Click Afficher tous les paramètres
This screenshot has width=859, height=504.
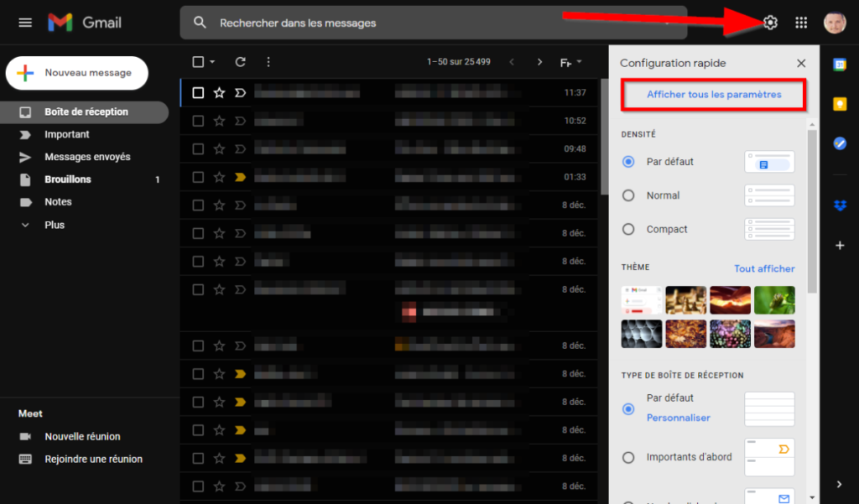coord(713,95)
